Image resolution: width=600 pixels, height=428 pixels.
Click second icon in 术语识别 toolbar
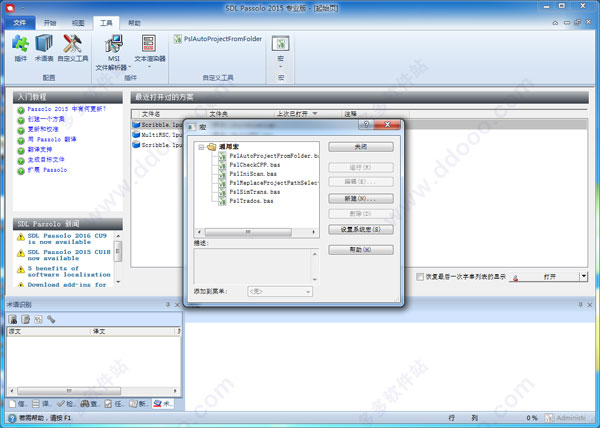click(x=25, y=319)
